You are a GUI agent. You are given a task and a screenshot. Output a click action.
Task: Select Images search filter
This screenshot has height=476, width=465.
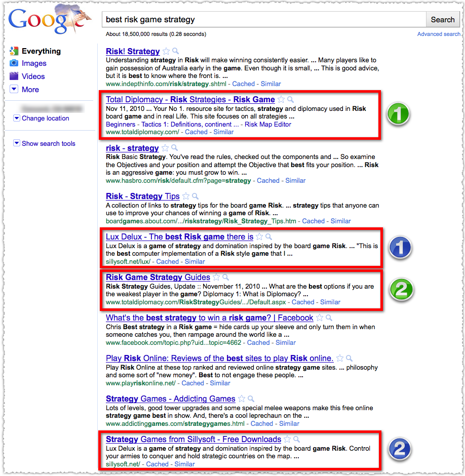point(34,63)
